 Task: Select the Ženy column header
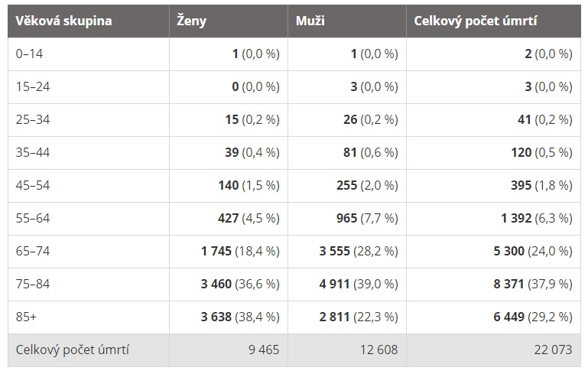(229, 21)
